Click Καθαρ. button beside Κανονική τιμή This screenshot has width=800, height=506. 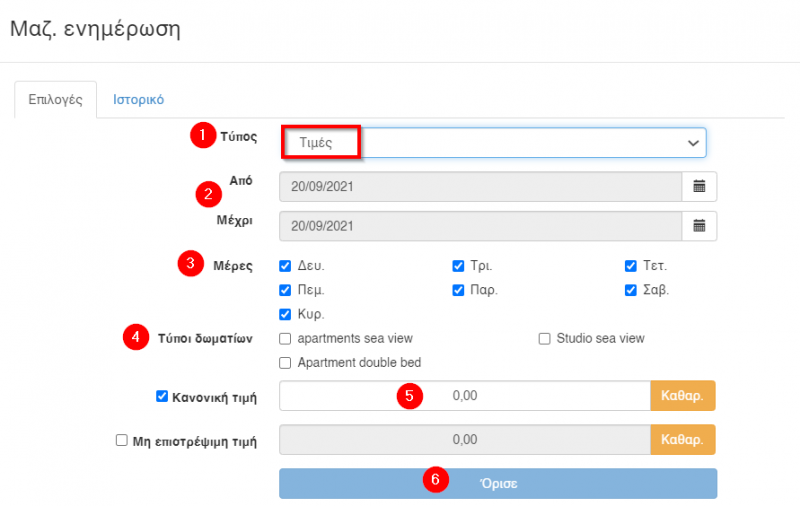click(683, 396)
